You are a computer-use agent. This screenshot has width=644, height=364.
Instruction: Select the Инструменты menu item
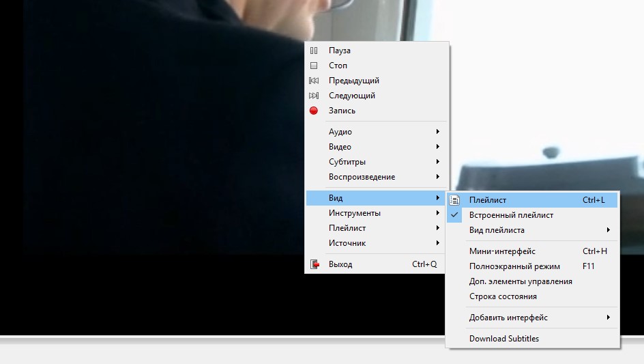355,213
